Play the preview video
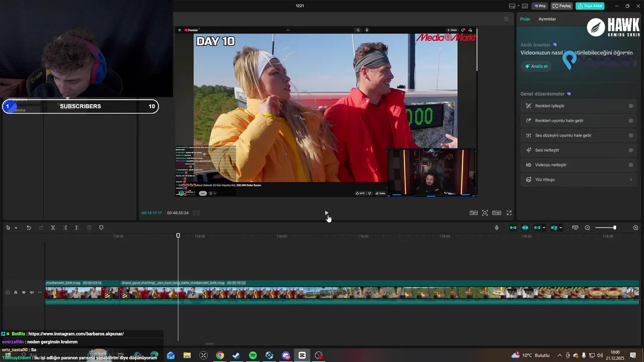 tap(326, 213)
